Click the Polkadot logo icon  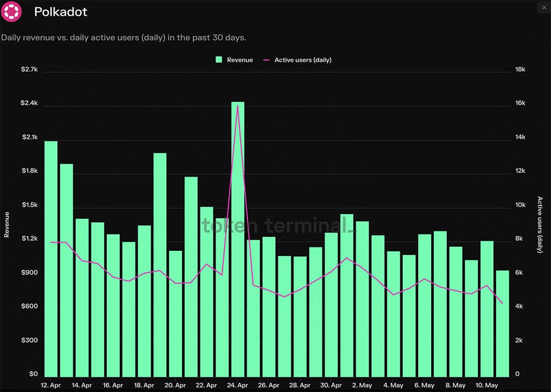click(11, 11)
